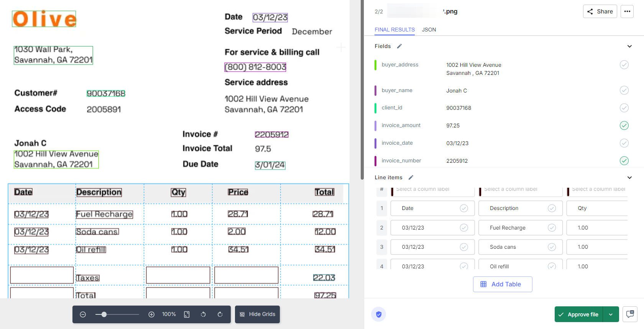Click the 1030 Wall Park address box
This screenshot has height=329, width=644.
(x=53, y=55)
